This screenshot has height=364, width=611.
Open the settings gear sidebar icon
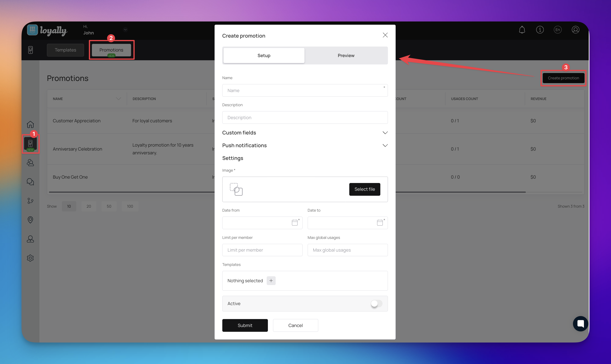30,258
